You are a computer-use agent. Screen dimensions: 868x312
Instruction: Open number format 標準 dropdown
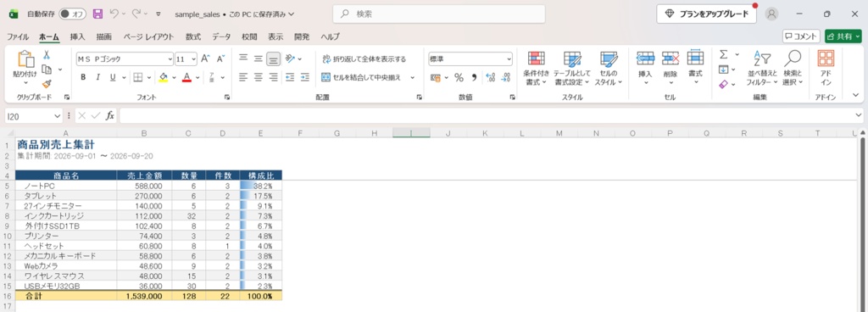(x=509, y=58)
